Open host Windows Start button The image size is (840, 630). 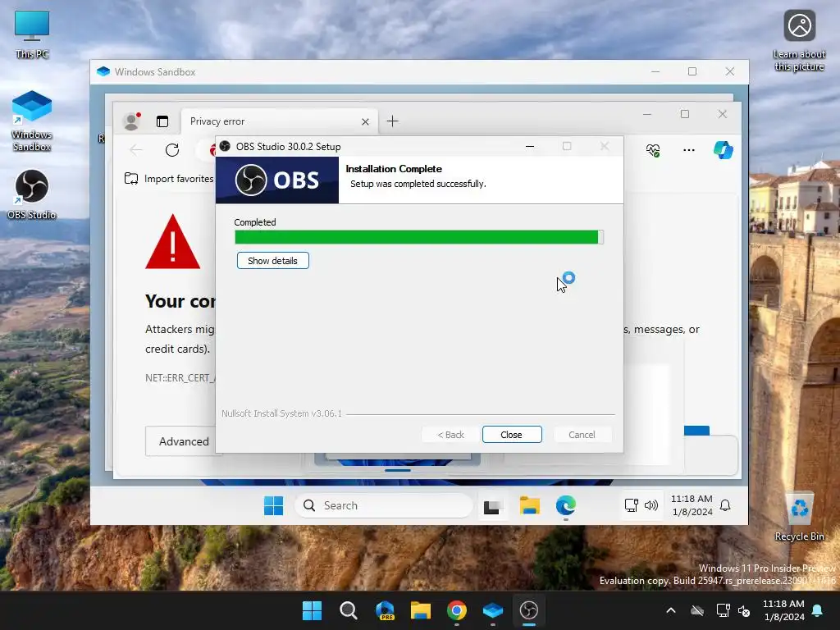[313, 610]
